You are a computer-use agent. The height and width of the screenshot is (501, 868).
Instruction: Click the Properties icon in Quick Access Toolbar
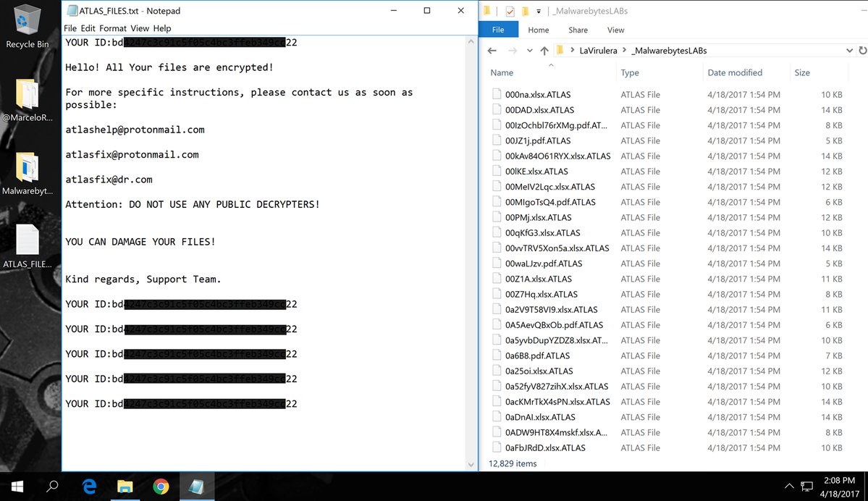[x=509, y=11]
